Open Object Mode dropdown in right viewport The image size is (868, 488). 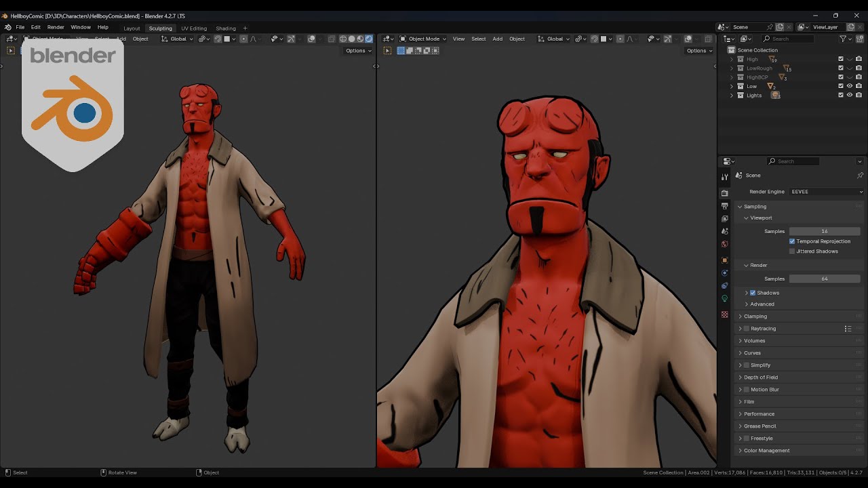422,39
